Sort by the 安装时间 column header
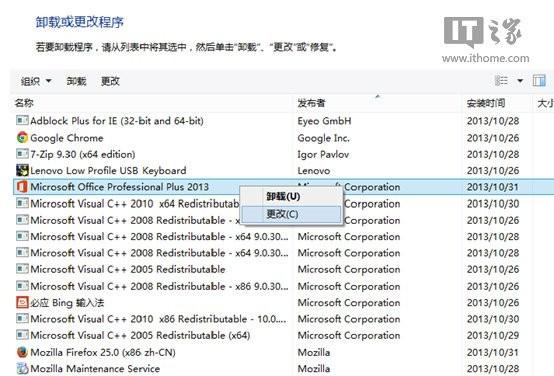Viewport: 554px width, 376px height. coord(486,103)
